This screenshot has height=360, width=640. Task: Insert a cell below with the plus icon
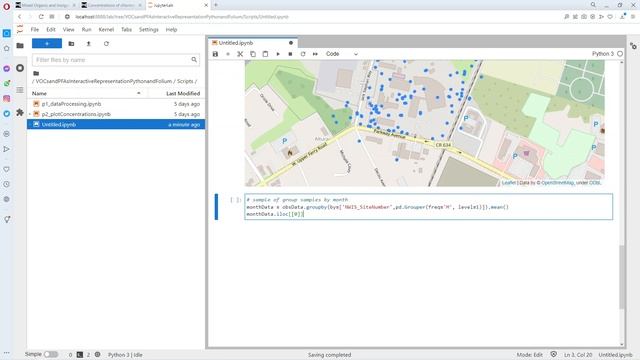[228, 54]
